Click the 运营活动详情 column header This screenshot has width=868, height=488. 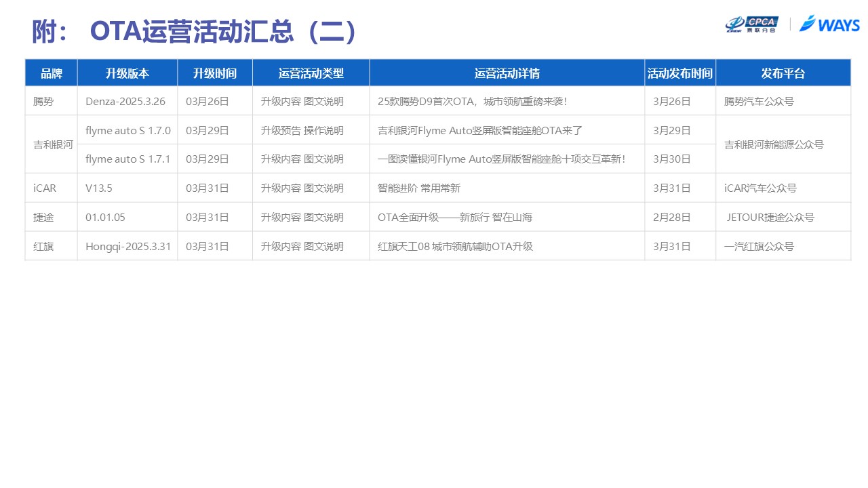(507, 73)
